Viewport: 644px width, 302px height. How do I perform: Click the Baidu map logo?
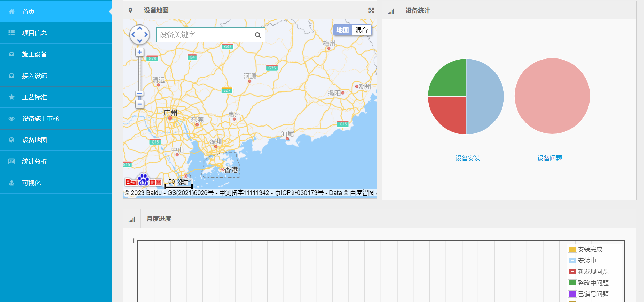[x=143, y=180]
